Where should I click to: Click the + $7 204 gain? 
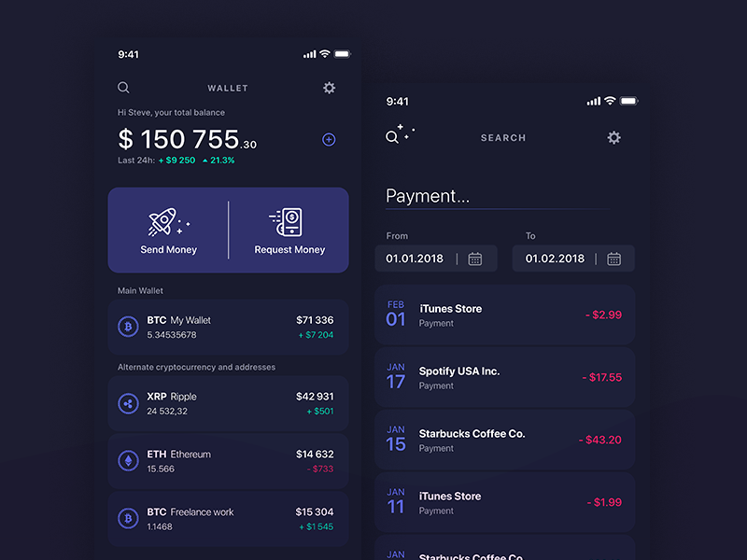(x=316, y=335)
